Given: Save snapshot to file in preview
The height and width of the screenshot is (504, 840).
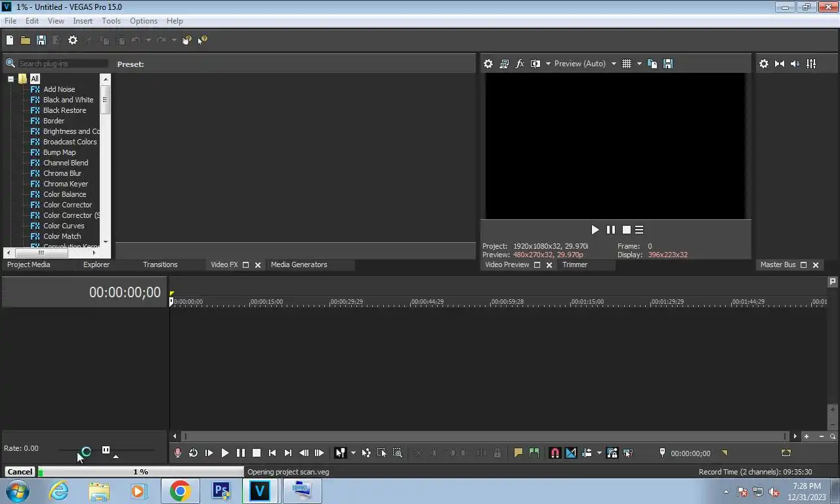Looking at the screenshot, I should (668, 64).
